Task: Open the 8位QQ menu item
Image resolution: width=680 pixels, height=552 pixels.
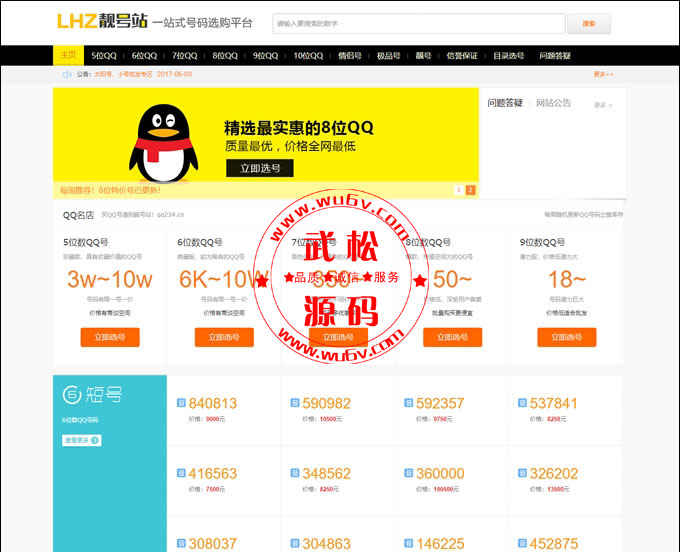Action: coord(225,56)
